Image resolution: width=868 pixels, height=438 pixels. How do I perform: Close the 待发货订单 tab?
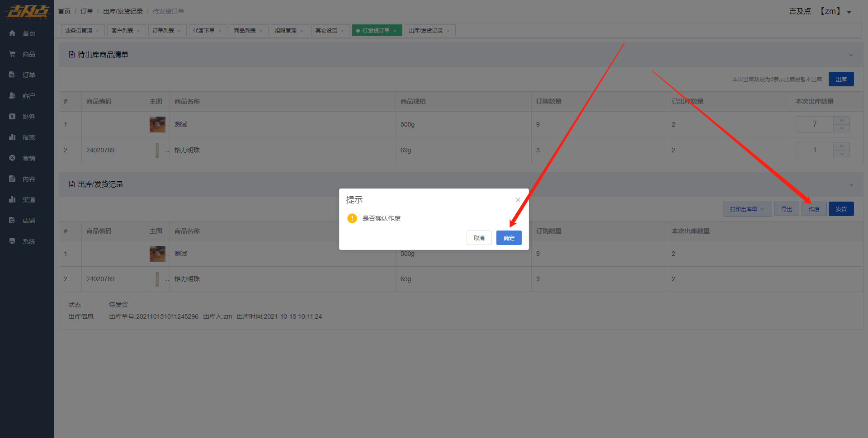pos(395,31)
